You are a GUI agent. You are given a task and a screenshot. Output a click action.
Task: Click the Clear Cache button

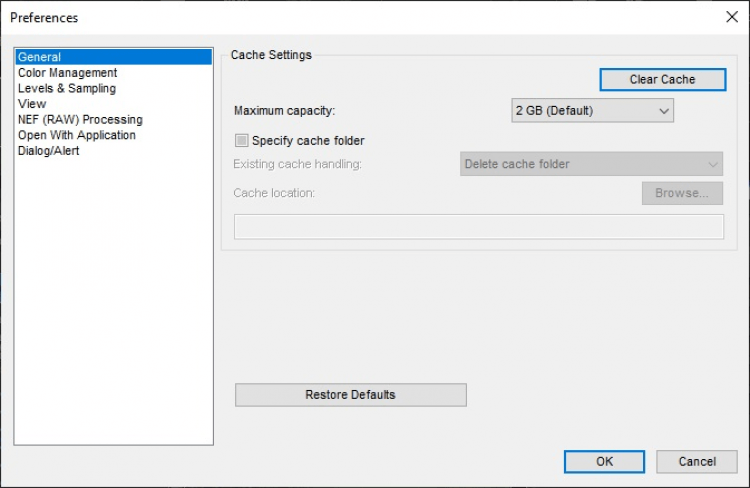click(x=662, y=80)
